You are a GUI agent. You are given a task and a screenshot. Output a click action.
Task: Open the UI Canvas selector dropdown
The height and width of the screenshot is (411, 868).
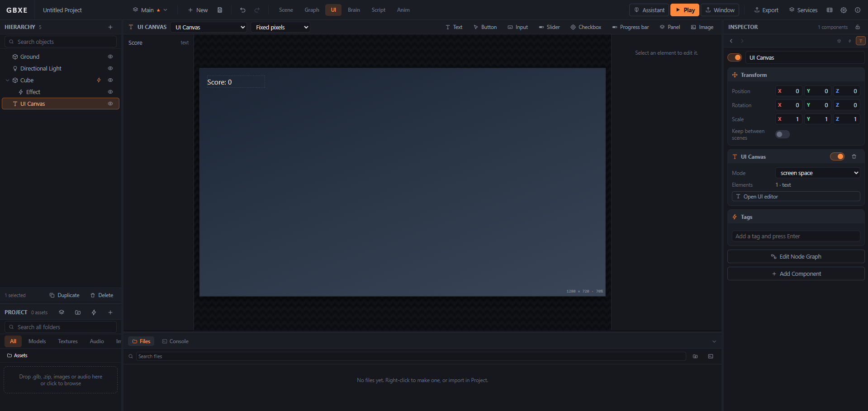click(209, 27)
